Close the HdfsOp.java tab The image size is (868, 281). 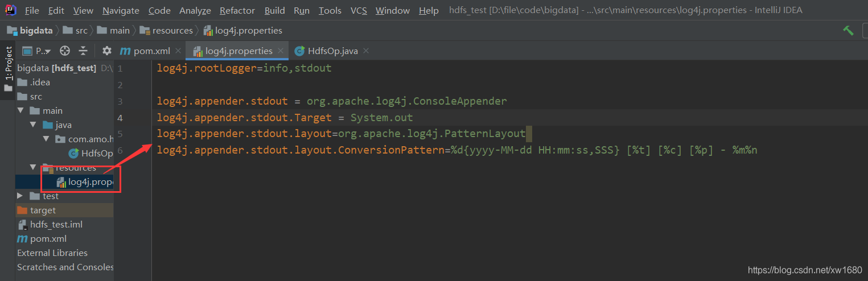point(366,51)
